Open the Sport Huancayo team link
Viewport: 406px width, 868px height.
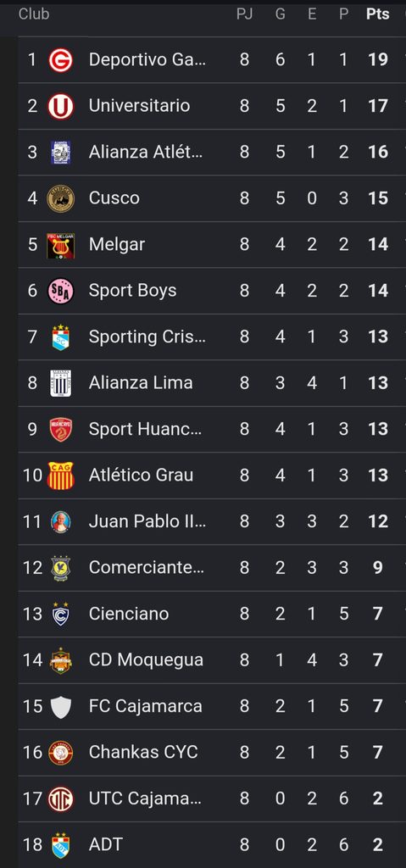coord(146,429)
